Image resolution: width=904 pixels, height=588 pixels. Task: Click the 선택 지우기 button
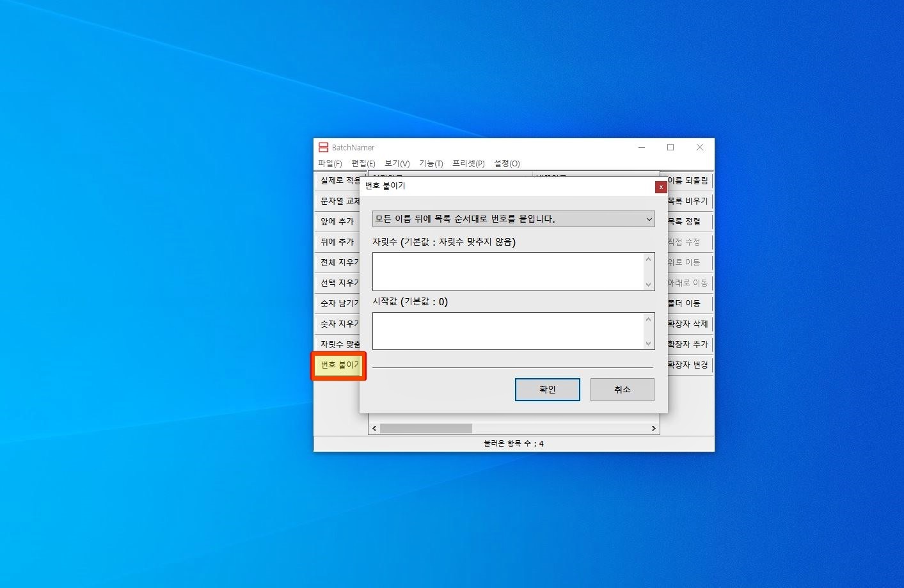point(338,283)
